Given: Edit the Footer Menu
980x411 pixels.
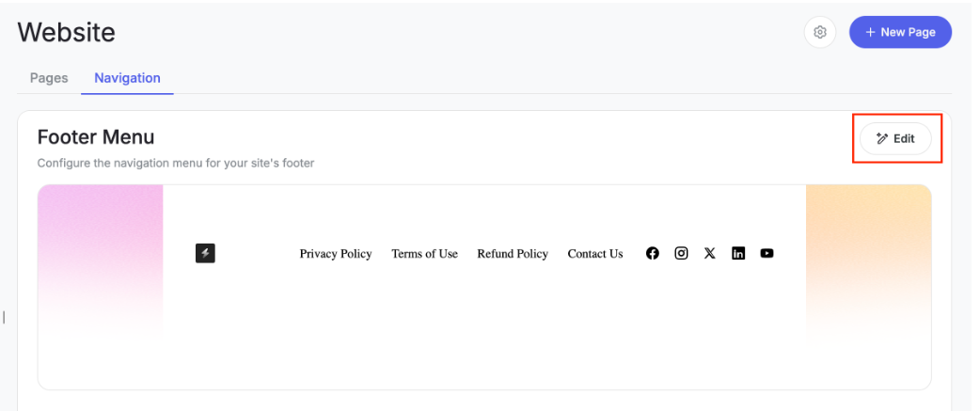Looking at the screenshot, I should click(895, 139).
